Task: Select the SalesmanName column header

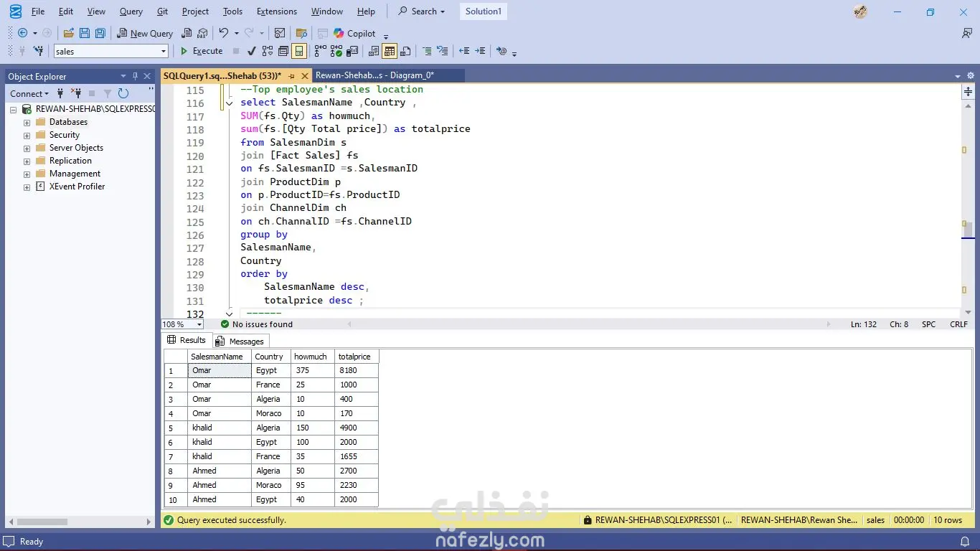Action: (x=217, y=357)
